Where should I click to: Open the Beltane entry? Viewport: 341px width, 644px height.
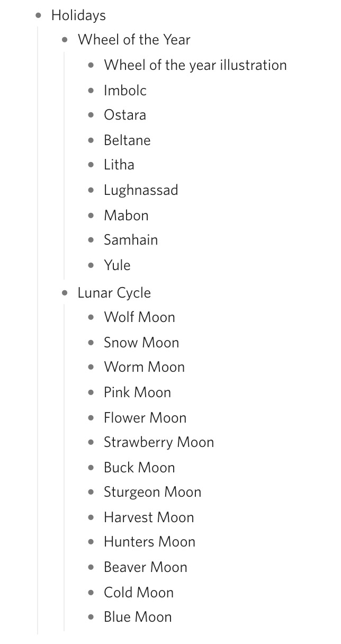point(127,140)
